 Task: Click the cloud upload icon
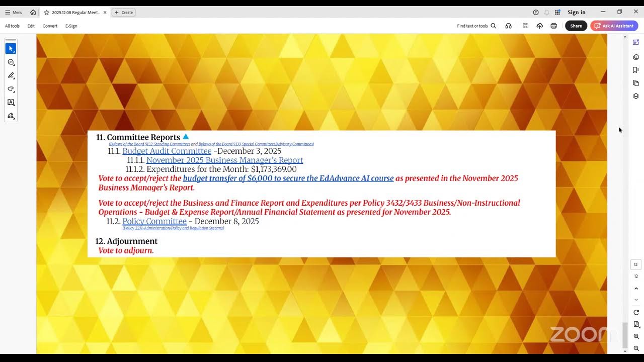click(540, 26)
